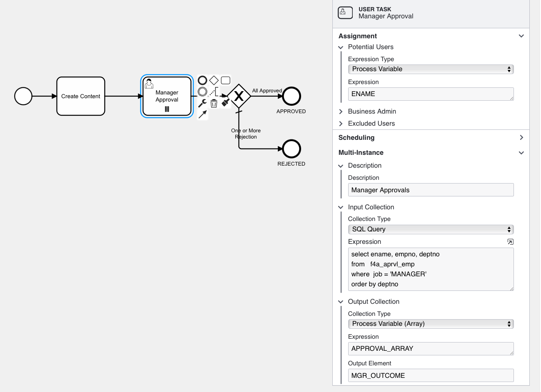Open the Input Collection type dropdown
541x392 pixels.
431,229
